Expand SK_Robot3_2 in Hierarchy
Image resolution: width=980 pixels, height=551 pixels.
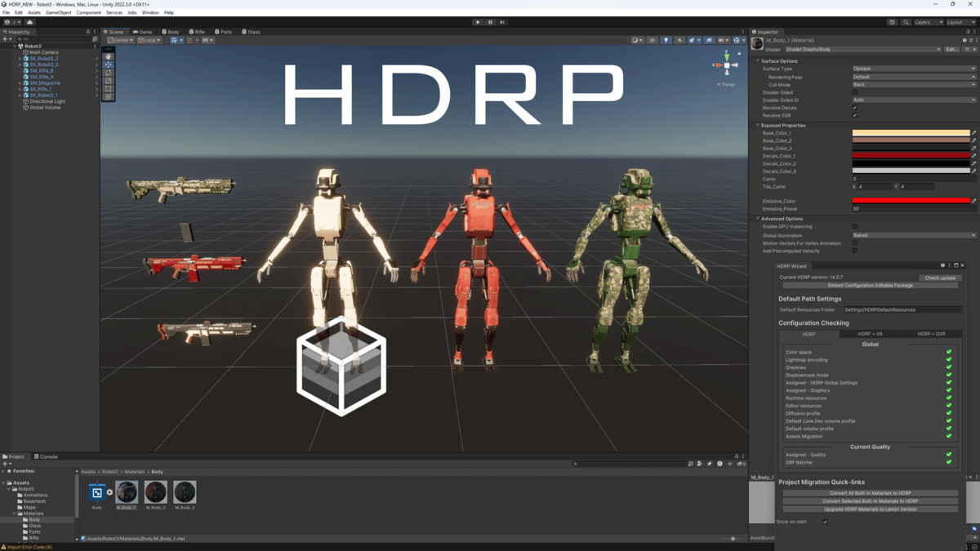coord(20,59)
